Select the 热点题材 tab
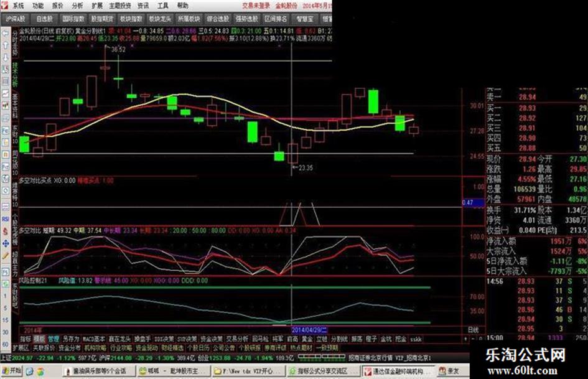The width and height of the screenshot is (588, 379). pos(301,348)
